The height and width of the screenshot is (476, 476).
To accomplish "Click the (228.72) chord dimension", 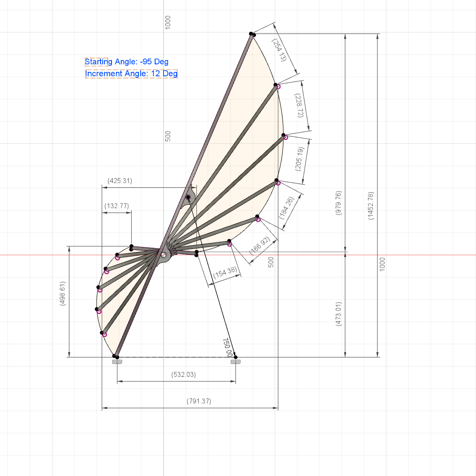I will pos(299,105).
